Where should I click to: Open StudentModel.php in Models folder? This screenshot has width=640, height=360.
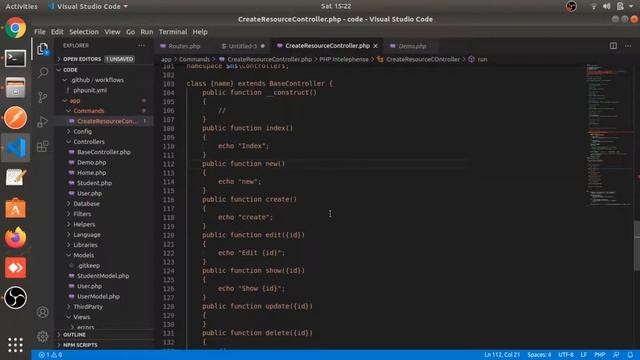pos(103,276)
